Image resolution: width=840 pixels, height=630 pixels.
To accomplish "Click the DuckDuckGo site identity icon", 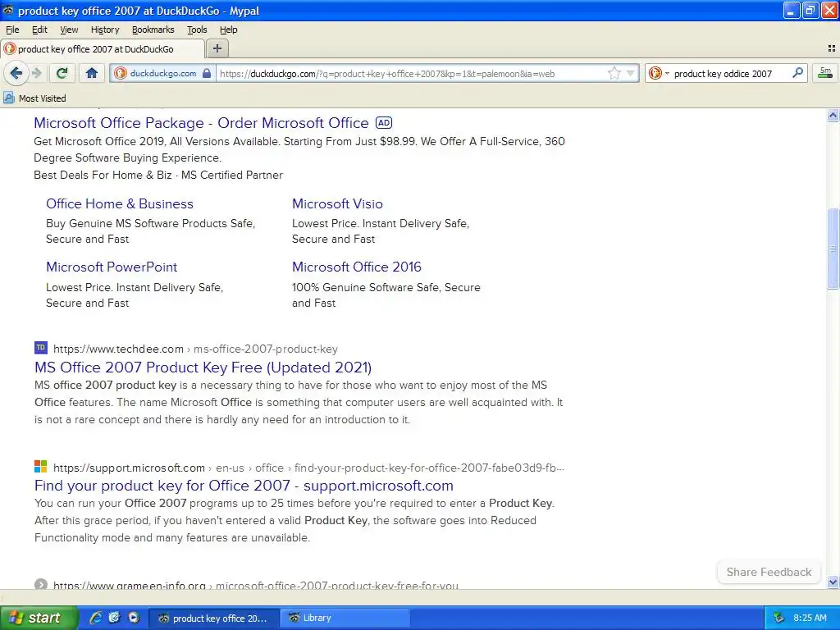I will [121, 73].
